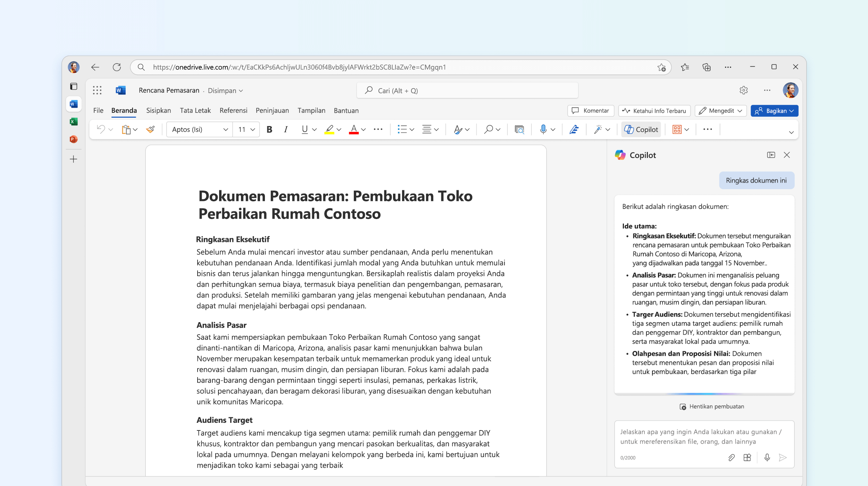Image resolution: width=868 pixels, height=486 pixels.
Task: Click the Cari search box
Action: (467, 91)
